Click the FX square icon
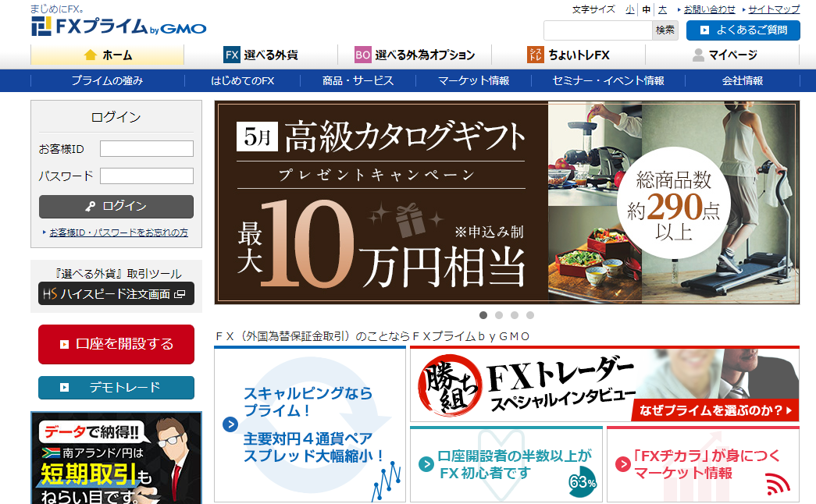Image resolution: width=816 pixels, height=504 pixels. [232, 55]
